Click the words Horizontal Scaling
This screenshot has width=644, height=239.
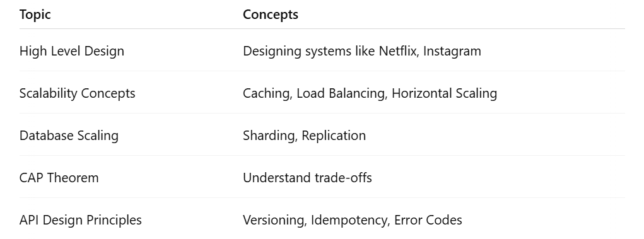(x=445, y=93)
